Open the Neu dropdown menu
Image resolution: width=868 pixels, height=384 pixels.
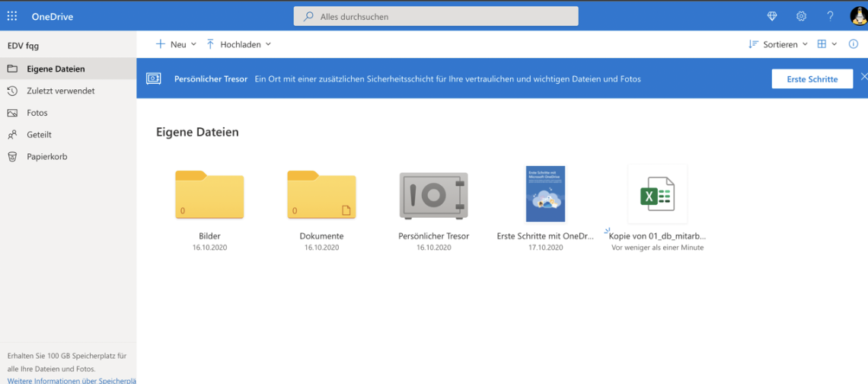(176, 44)
